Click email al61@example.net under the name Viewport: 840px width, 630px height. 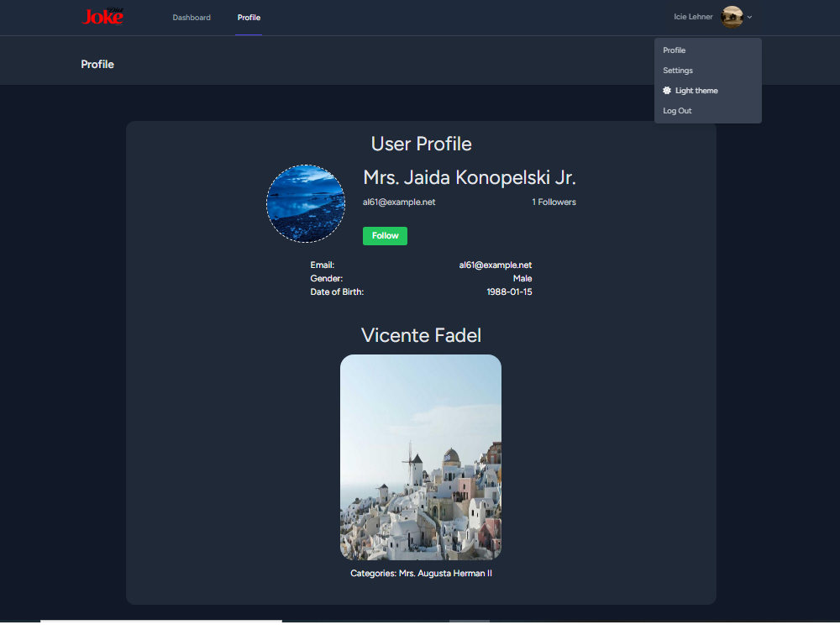pyautogui.click(x=399, y=202)
